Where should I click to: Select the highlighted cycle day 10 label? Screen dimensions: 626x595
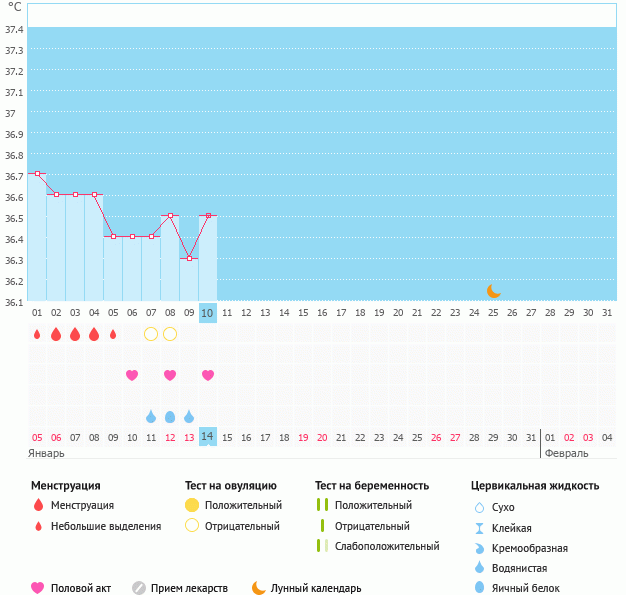[208, 313]
